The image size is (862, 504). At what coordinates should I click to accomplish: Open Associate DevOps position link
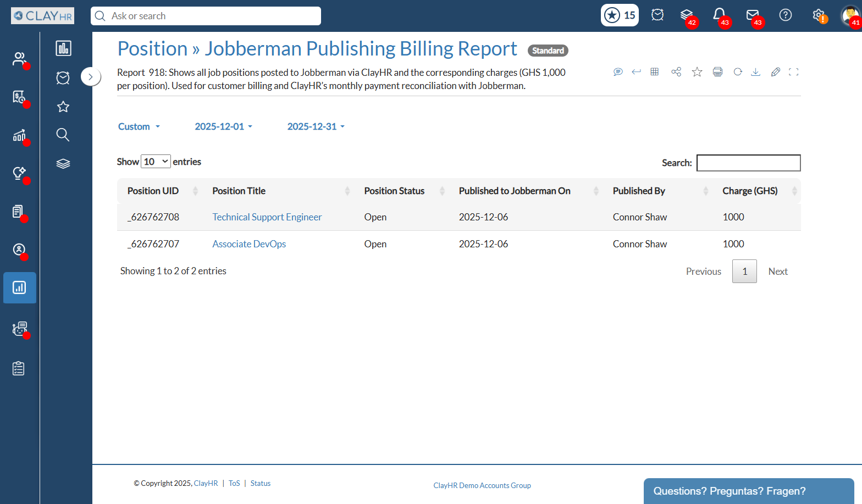pyautogui.click(x=249, y=244)
